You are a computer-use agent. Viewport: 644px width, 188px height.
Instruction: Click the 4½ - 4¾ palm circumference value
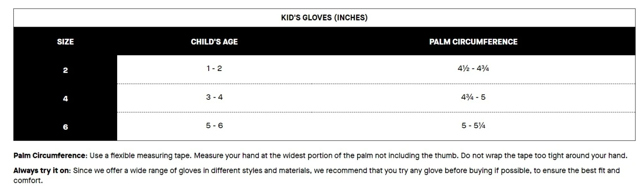click(473, 69)
